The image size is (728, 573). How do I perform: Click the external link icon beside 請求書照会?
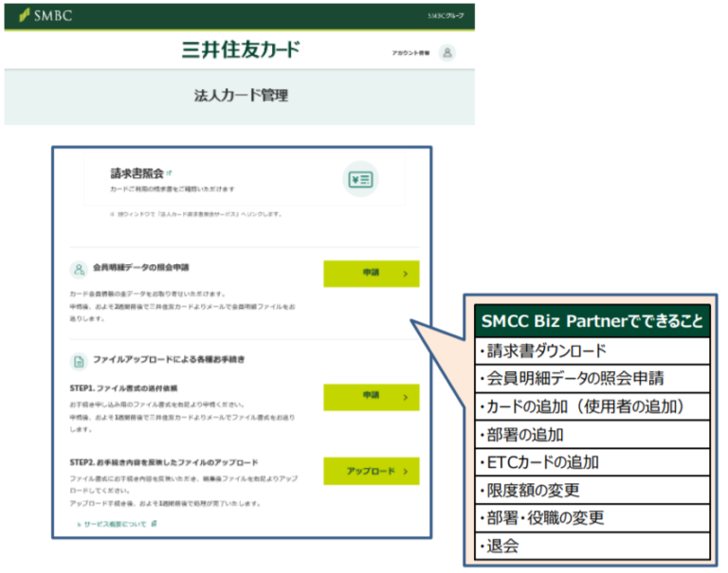point(169,173)
